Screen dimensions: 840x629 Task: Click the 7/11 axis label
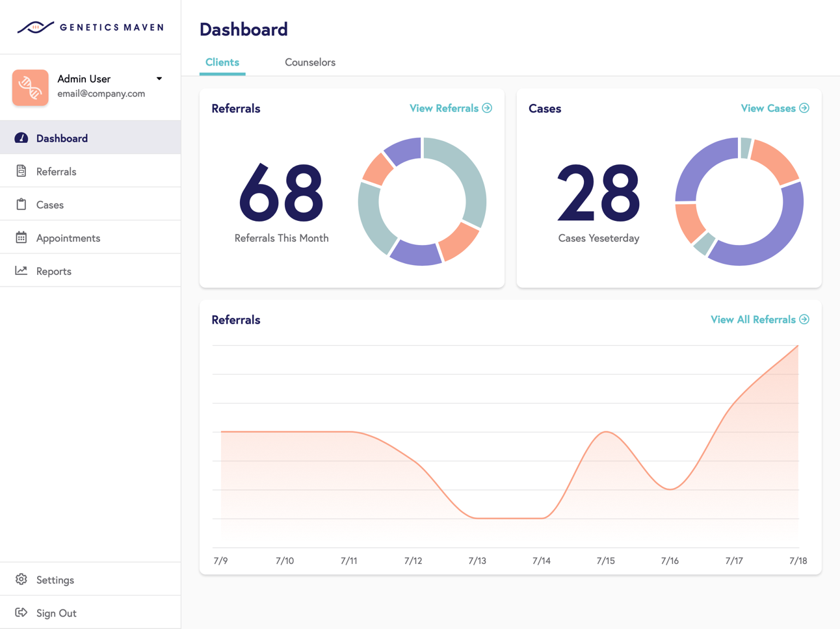[349, 560]
